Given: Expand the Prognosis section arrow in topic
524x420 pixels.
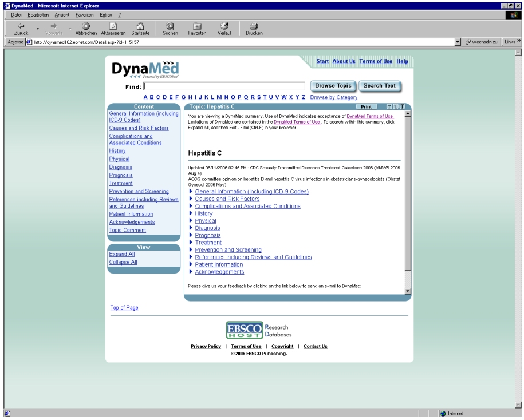Looking at the screenshot, I should click(191, 235).
